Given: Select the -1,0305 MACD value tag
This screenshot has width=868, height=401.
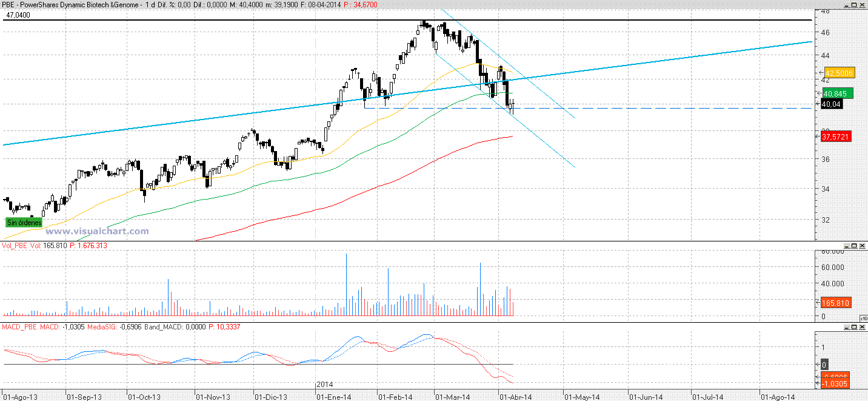Looking at the screenshot, I should point(836,384).
